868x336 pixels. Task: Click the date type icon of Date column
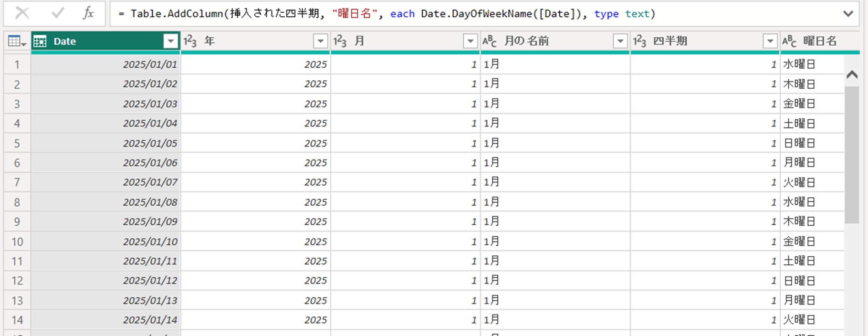(40, 42)
